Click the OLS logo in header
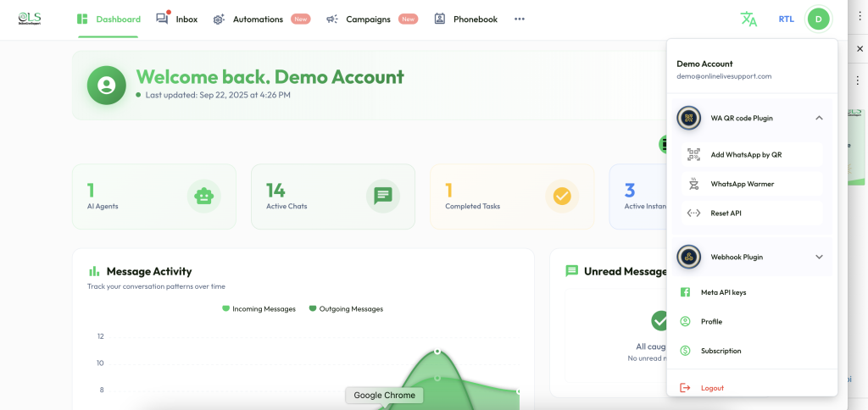The image size is (868, 410). (30, 19)
